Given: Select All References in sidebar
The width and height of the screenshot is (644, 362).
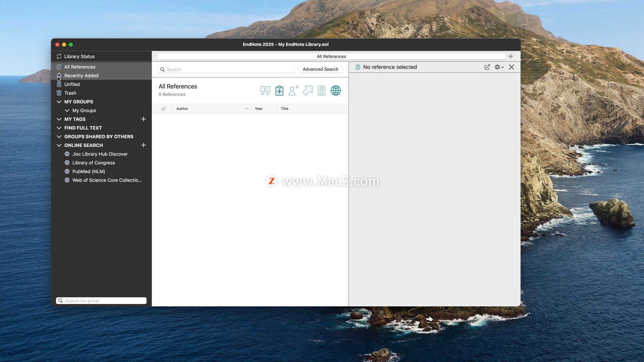Looking at the screenshot, I should tap(101, 67).
